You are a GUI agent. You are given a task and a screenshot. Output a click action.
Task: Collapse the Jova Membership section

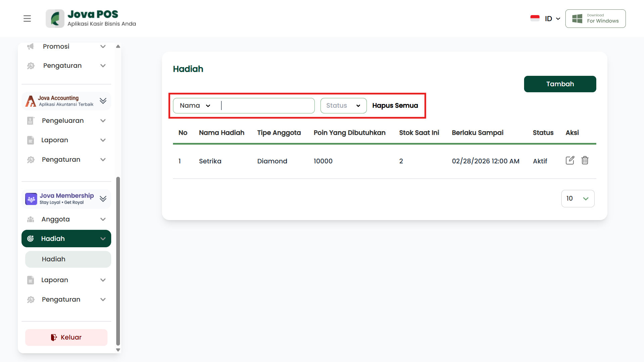pos(103,199)
